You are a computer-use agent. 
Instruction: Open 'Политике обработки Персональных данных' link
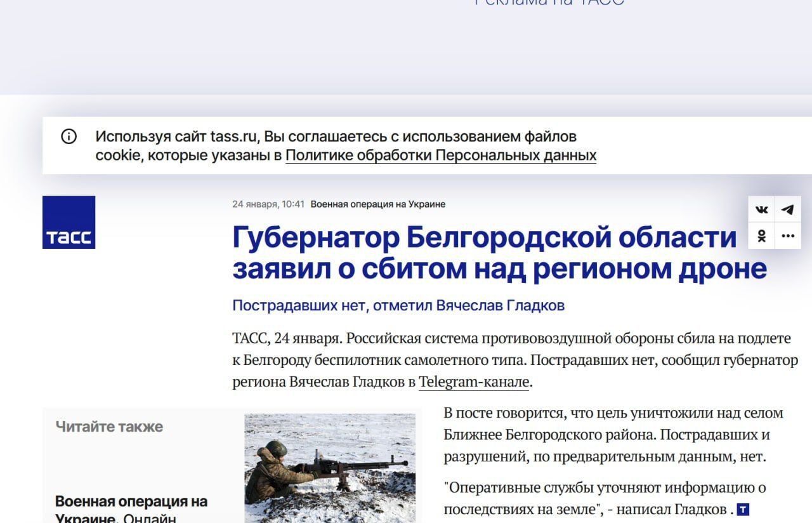440,156
